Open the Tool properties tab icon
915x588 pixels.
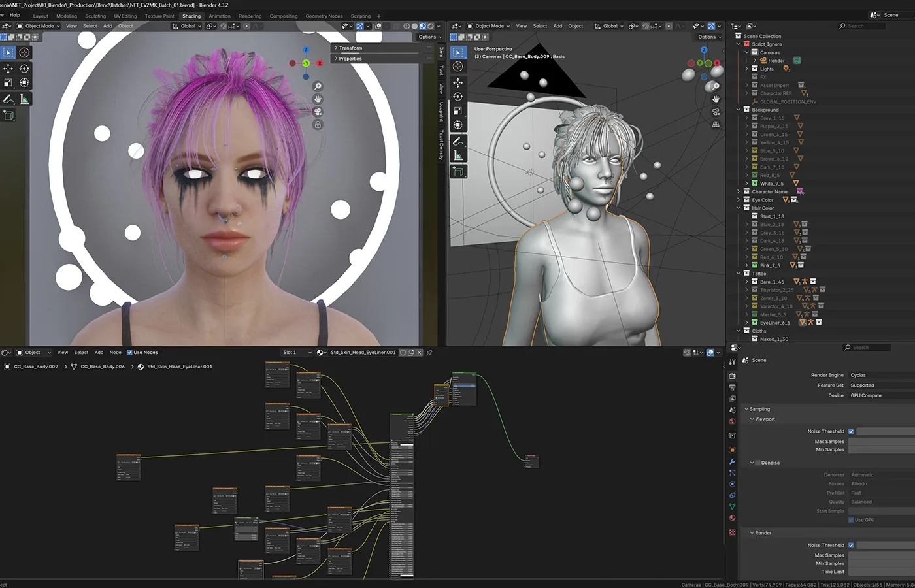tap(732, 361)
